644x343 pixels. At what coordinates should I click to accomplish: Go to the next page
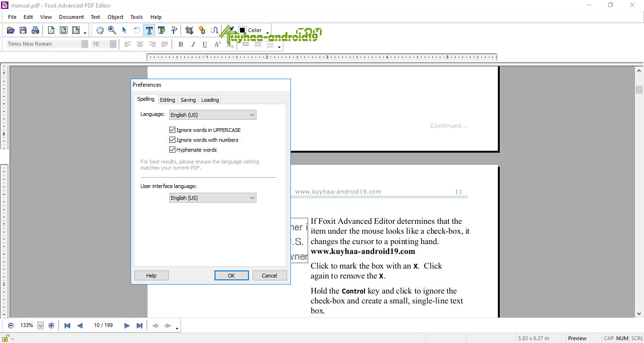click(127, 326)
